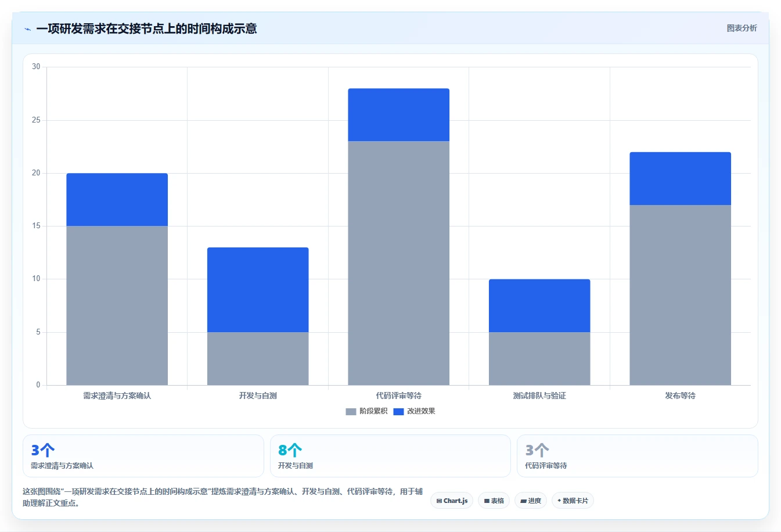Image resolution: width=781 pixels, height=532 pixels.
Task: Click the 表格 tag pill
Action: coord(494,501)
